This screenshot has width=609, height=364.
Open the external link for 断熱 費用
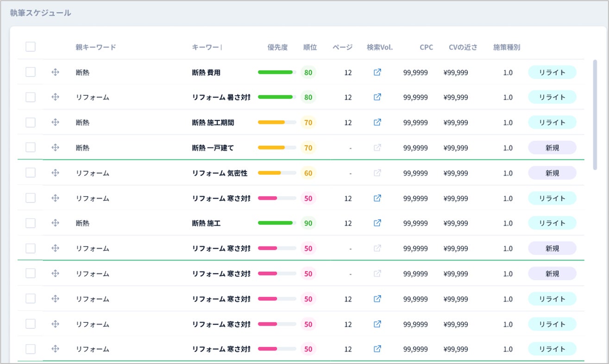click(x=377, y=72)
